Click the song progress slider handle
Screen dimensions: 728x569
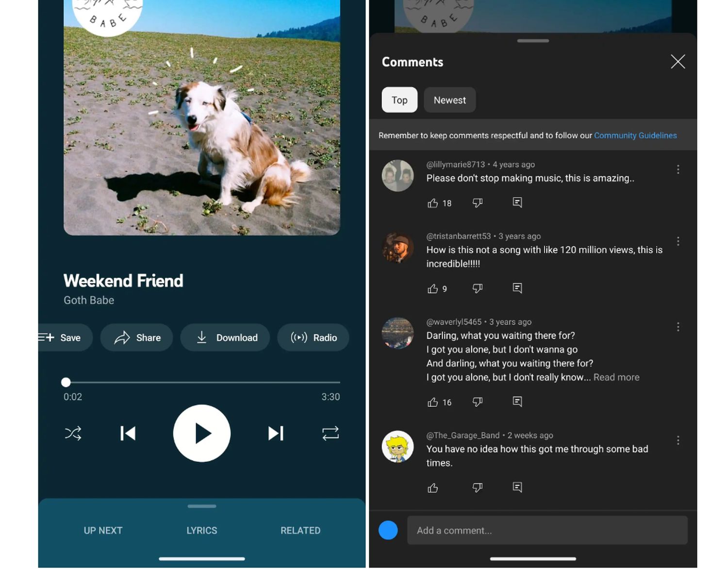coord(66,383)
